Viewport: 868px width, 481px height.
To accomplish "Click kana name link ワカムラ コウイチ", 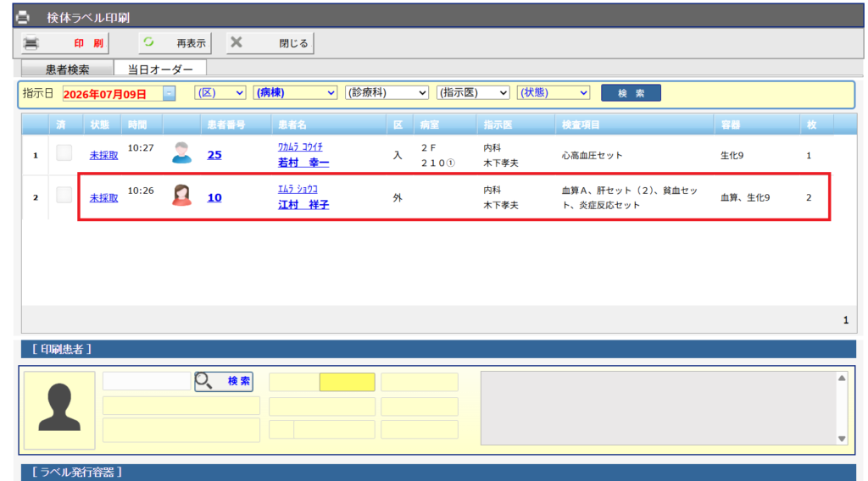I will click(300, 147).
